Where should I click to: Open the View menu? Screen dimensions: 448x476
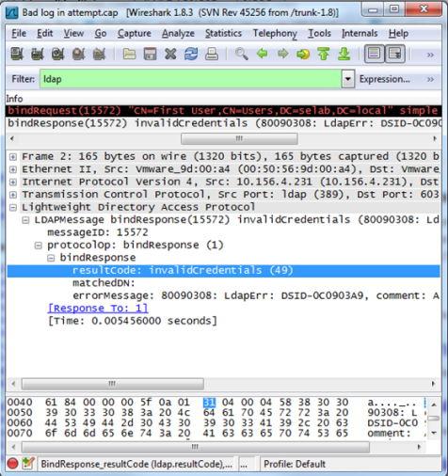tap(73, 33)
